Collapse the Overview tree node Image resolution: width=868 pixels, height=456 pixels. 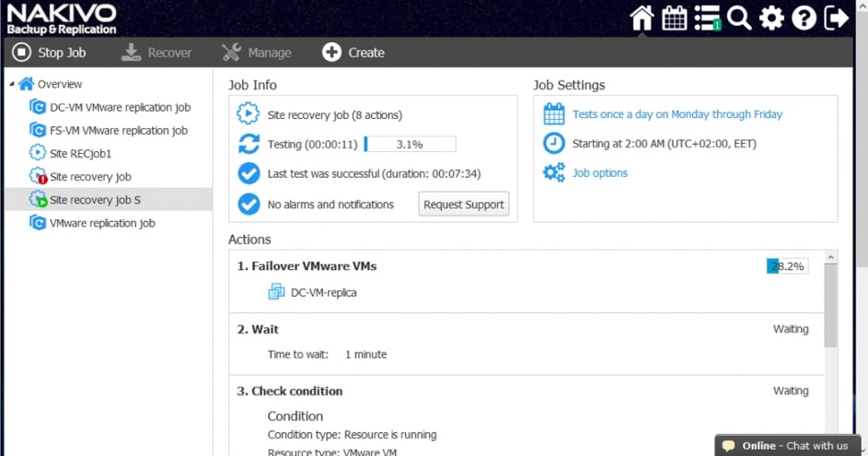[11, 84]
